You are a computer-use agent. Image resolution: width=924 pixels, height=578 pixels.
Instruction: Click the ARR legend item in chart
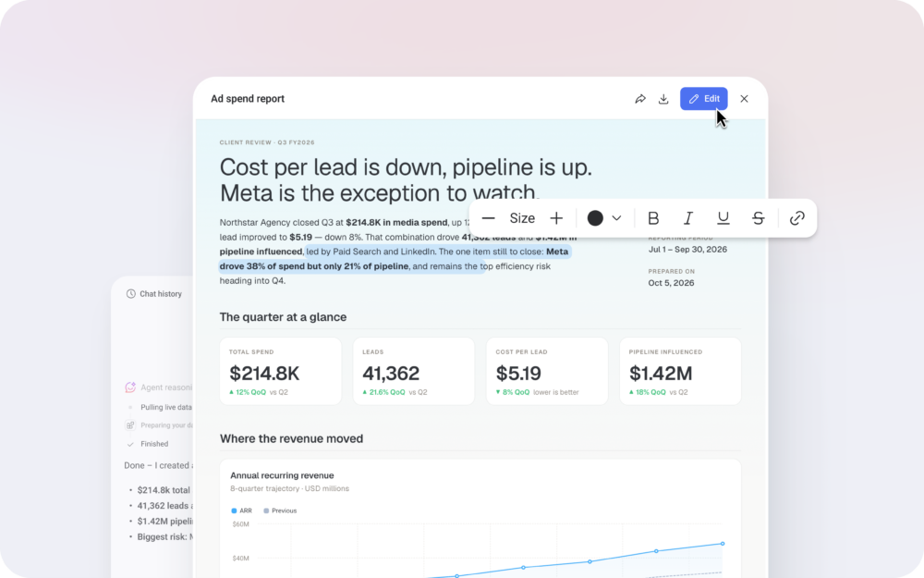click(241, 510)
